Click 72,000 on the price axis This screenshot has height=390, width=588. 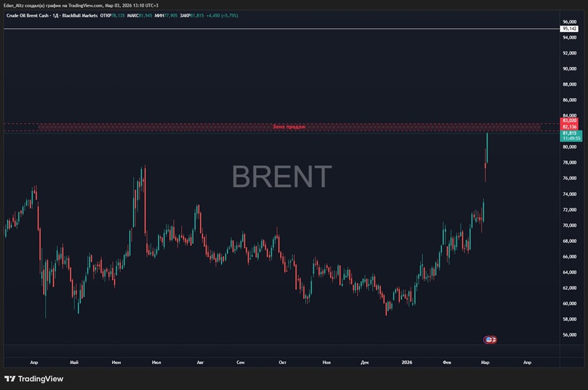(x=569, y=210)
